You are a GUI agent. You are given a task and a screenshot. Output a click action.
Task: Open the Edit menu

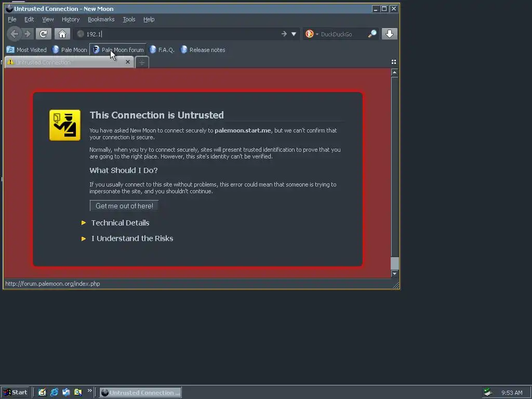pos(29,19)
